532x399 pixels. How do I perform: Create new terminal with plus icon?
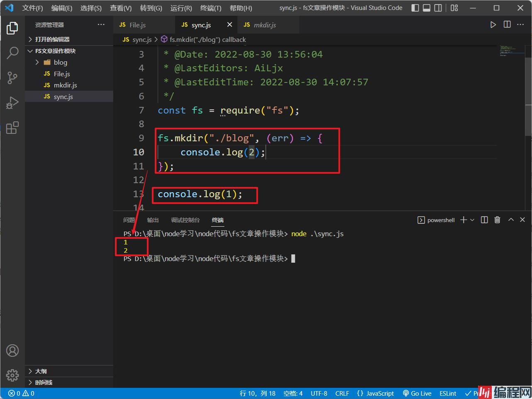464,220
